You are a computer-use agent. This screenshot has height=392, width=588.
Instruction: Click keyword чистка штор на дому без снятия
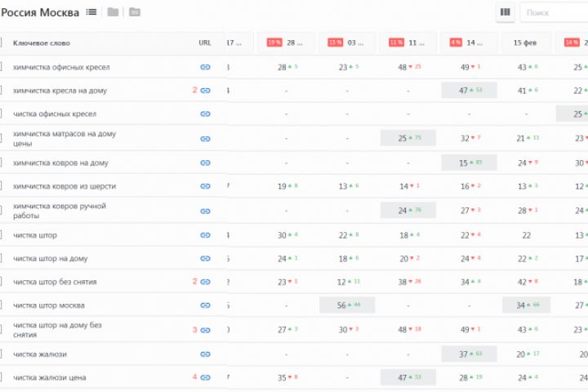point(57,330)
